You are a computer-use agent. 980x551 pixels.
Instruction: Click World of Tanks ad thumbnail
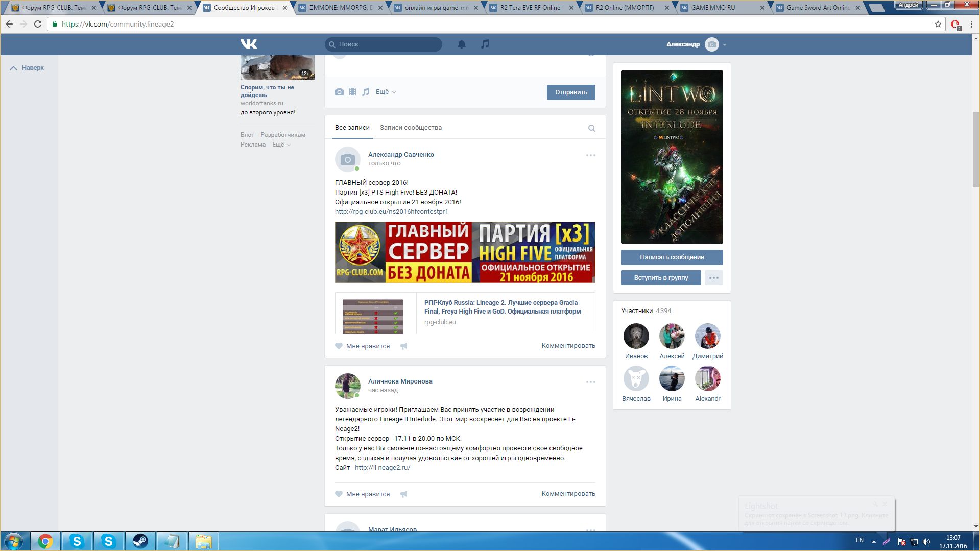click(x=277, y=67)
